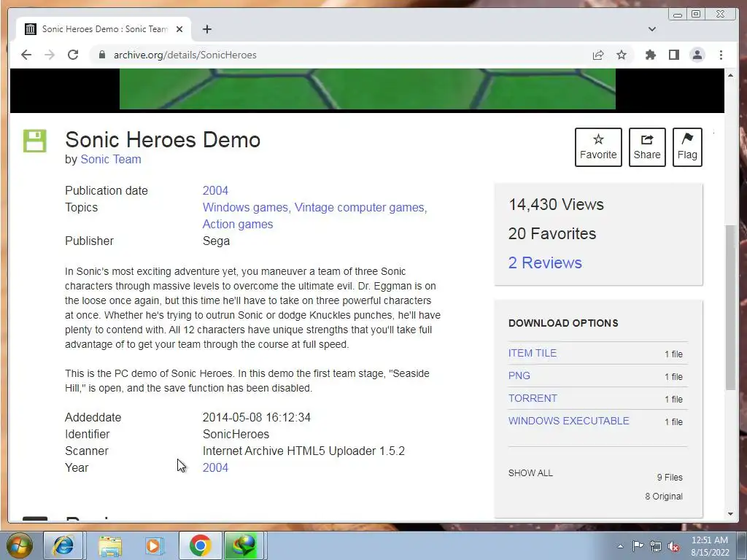
Task: Go back using the browser back arrow
Action: click(26, 55)
